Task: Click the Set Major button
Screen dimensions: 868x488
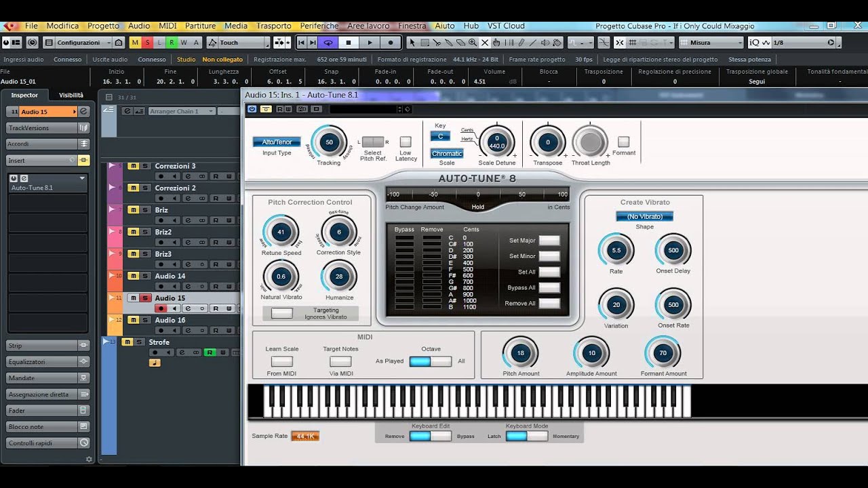Action: click(549, 241)
